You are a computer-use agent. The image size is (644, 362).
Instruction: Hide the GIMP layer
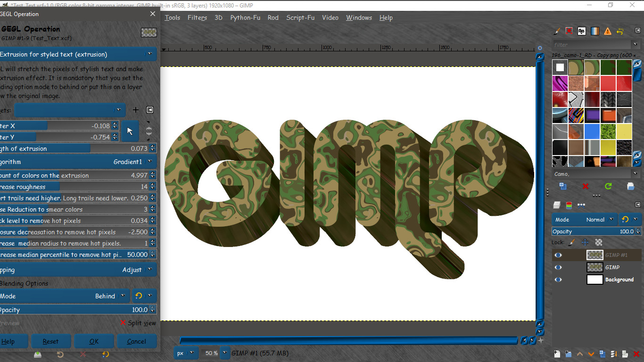point(558,267)
